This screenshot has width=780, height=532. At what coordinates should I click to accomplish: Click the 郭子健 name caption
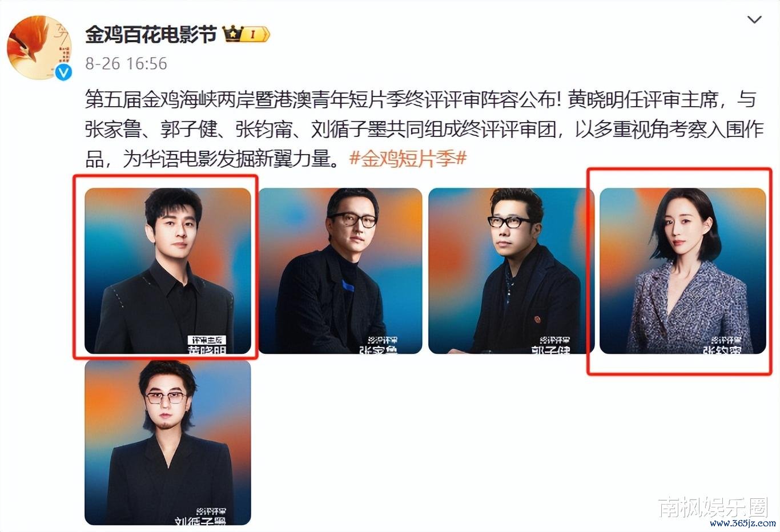[x=551, y=349]
